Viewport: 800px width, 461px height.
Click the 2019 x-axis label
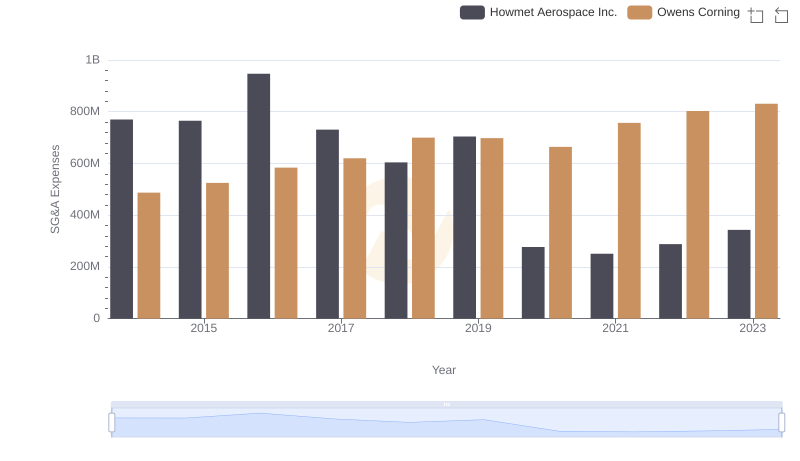coord(478,328)
